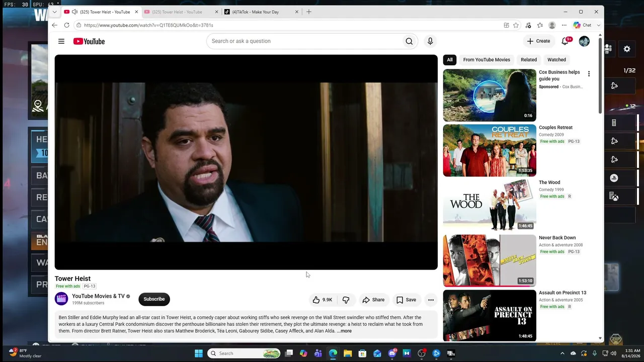Screen dimensions: 644x362
Task: Click the Tower Heist video player
Action: click(x=246, y=162)
